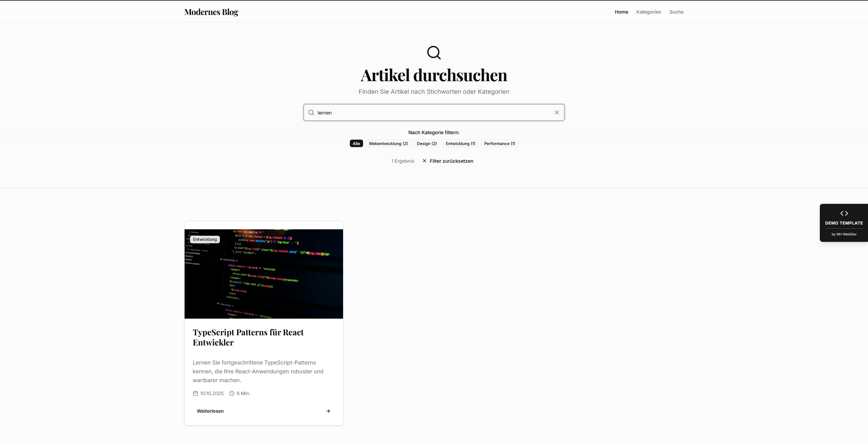Click the calendar icon next to 10.10.2025
The width and height of the screenshot is (868, 444).
195,393
